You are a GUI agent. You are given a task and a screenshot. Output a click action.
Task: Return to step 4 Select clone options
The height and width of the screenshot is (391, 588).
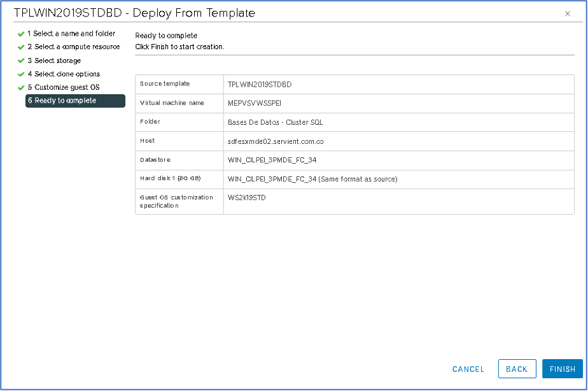64,75
